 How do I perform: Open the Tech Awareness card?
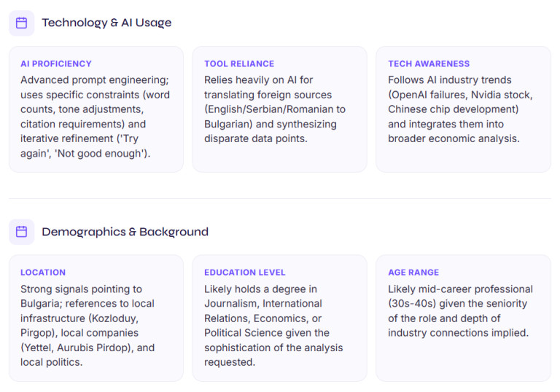[x=463, y=109]
